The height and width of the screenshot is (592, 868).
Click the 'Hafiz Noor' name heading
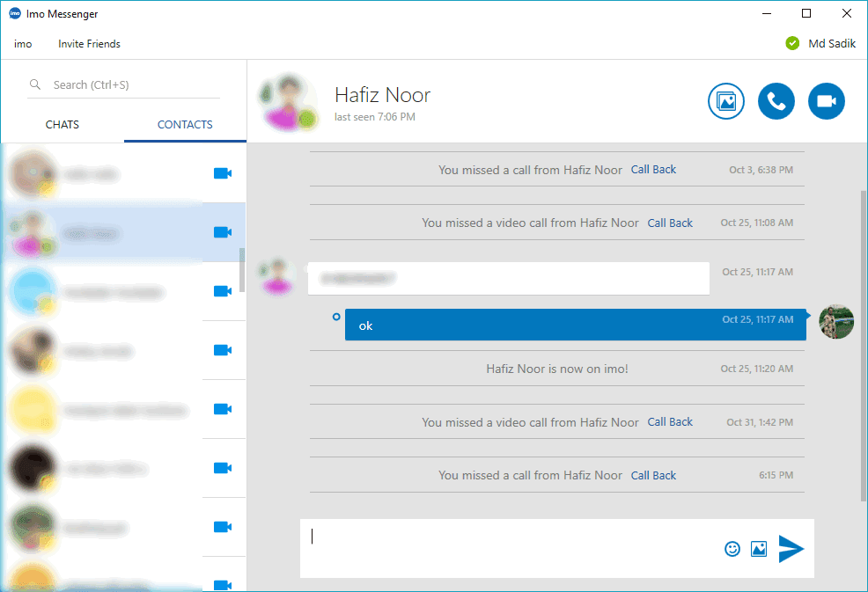383,95
